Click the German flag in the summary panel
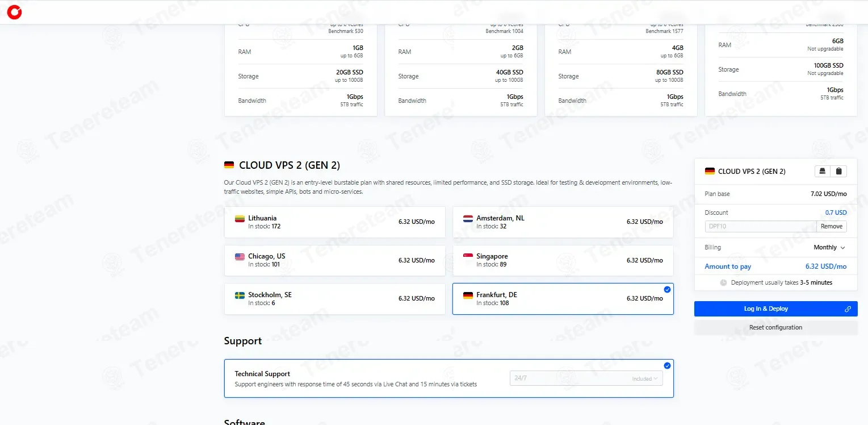The height and width of the screenshot is (425, 868). pos(710,171)
